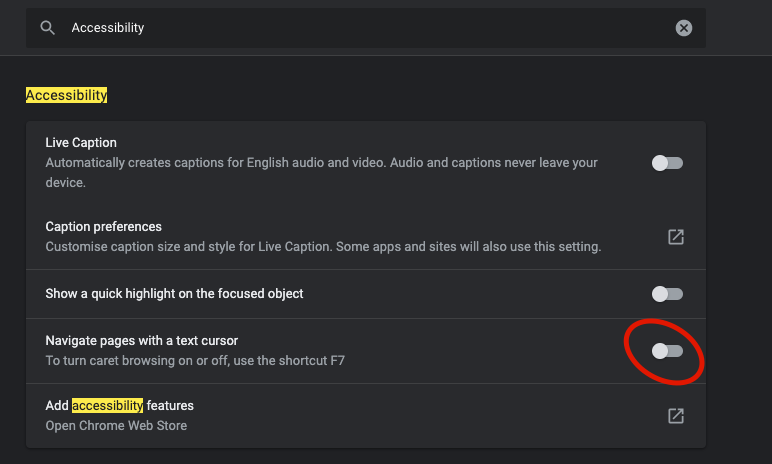Enable the Live Caption toggle
This screenshot has height=464, width=772.
click(x=667, y=163)
